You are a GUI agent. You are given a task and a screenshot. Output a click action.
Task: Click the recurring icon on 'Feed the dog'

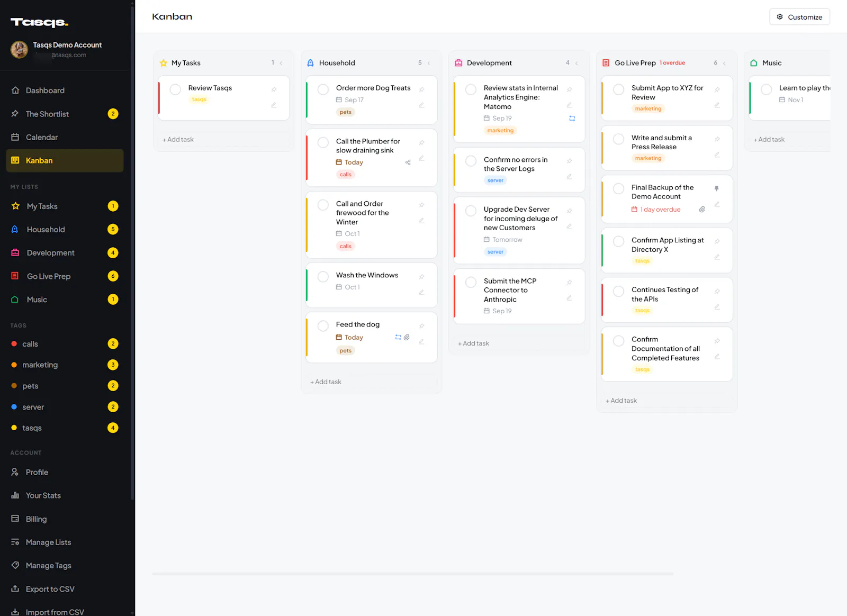(x=398, y=337)
